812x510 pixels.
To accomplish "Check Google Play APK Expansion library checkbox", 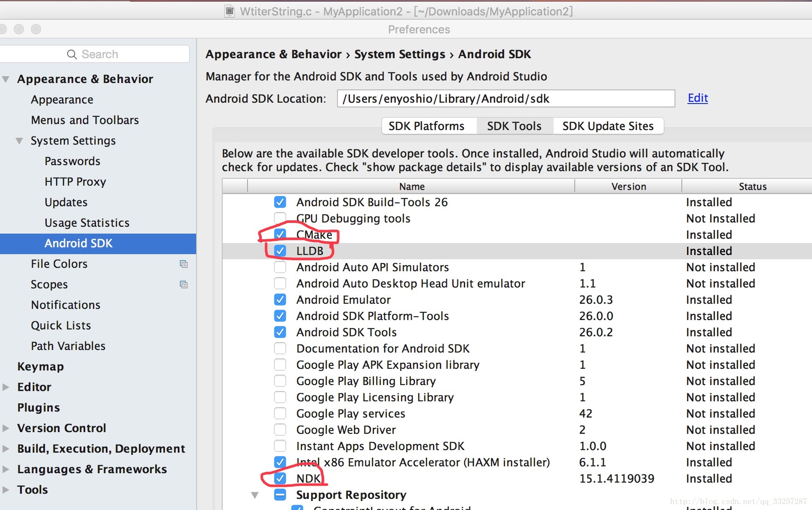I will click(280, 365).
